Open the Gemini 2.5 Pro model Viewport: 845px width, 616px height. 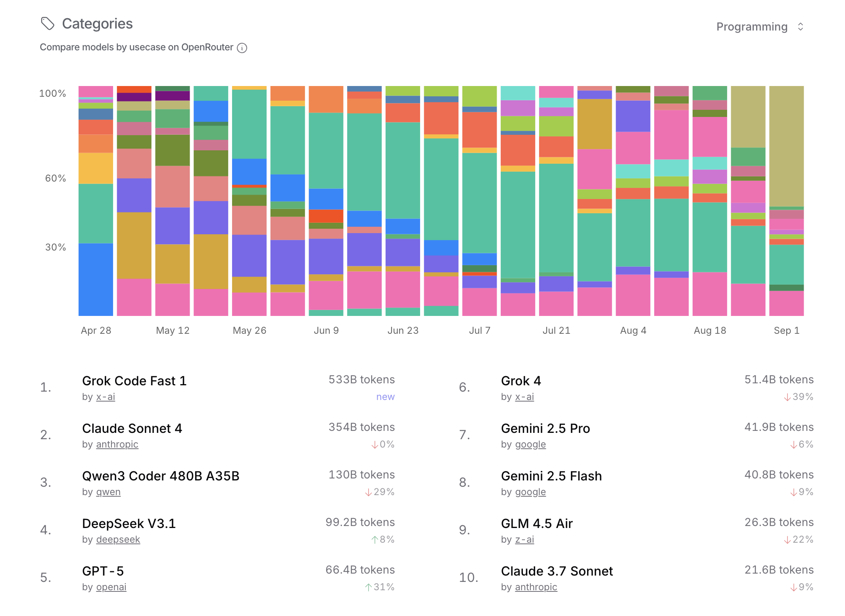tap(545, 429)
